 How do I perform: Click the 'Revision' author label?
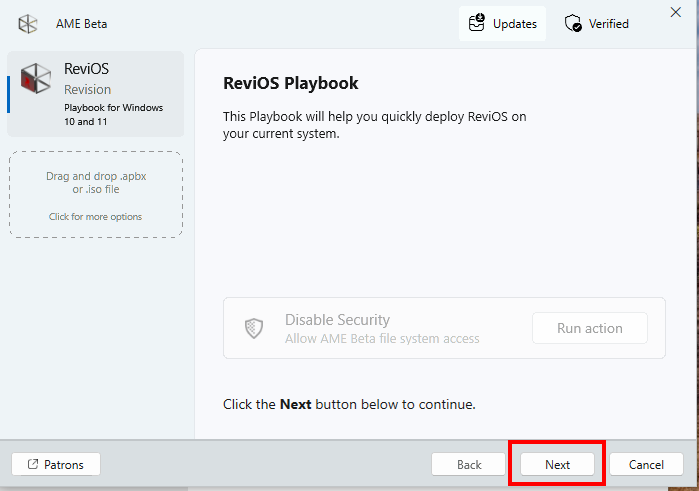pos(87,90)
